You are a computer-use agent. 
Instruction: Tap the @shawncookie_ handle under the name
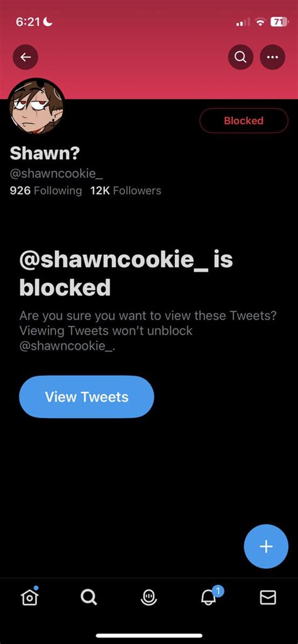56,174
